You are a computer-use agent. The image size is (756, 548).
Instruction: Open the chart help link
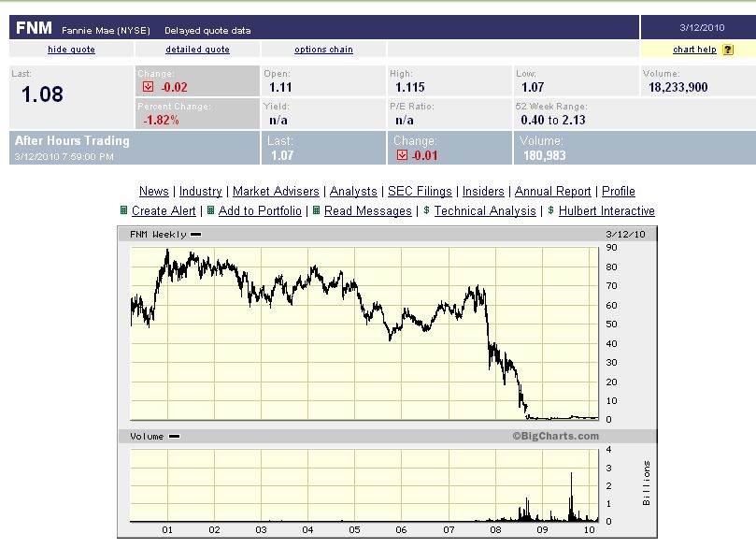coord(694,50)
